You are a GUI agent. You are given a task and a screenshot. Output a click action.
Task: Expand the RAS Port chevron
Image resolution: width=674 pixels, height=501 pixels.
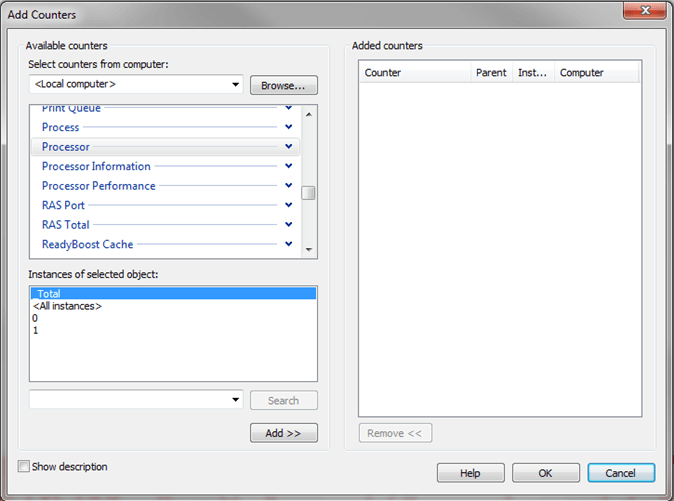(288, 205)
